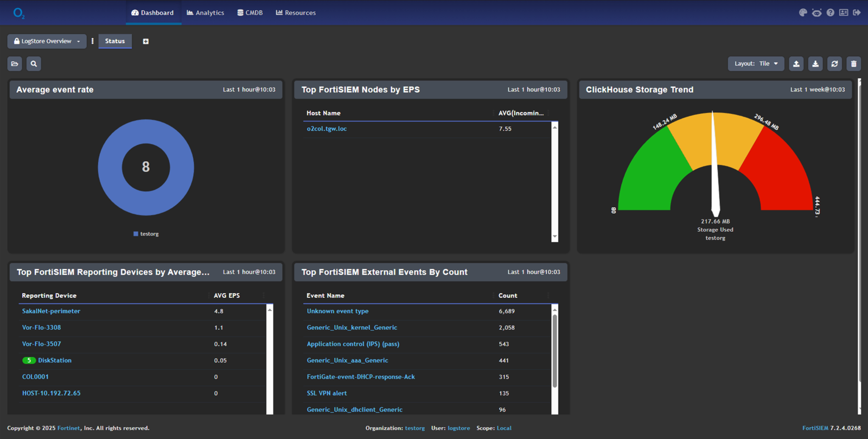The height and width of the screenshot is (439, 868).
Task: Click the Host Name column header
Action: click(323, 113)
